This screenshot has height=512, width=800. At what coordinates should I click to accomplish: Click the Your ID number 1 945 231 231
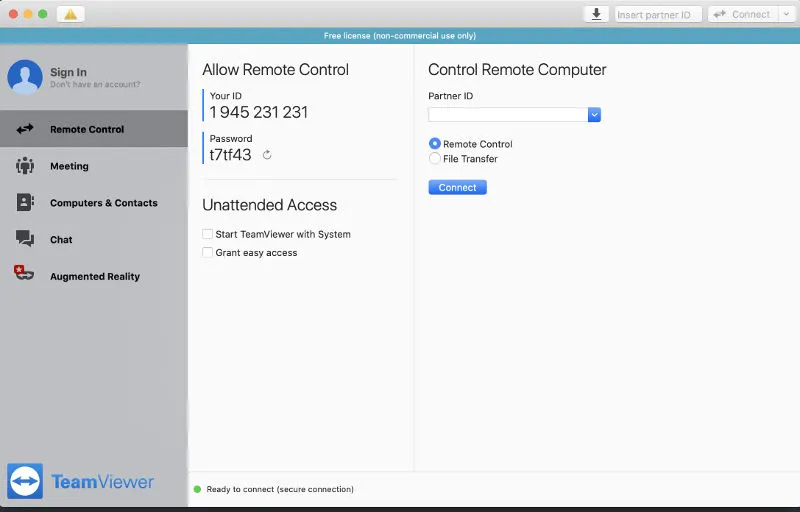[259, 112]
